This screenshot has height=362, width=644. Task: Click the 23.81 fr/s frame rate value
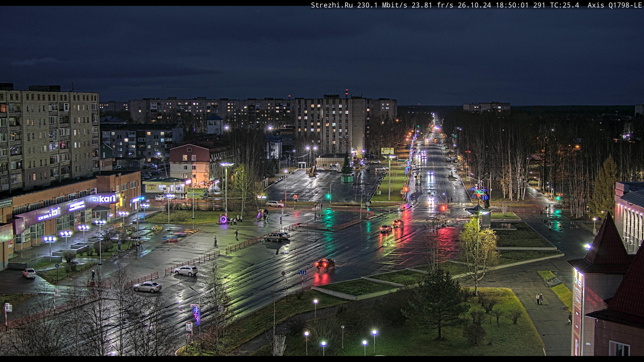(x=433, y=5)
